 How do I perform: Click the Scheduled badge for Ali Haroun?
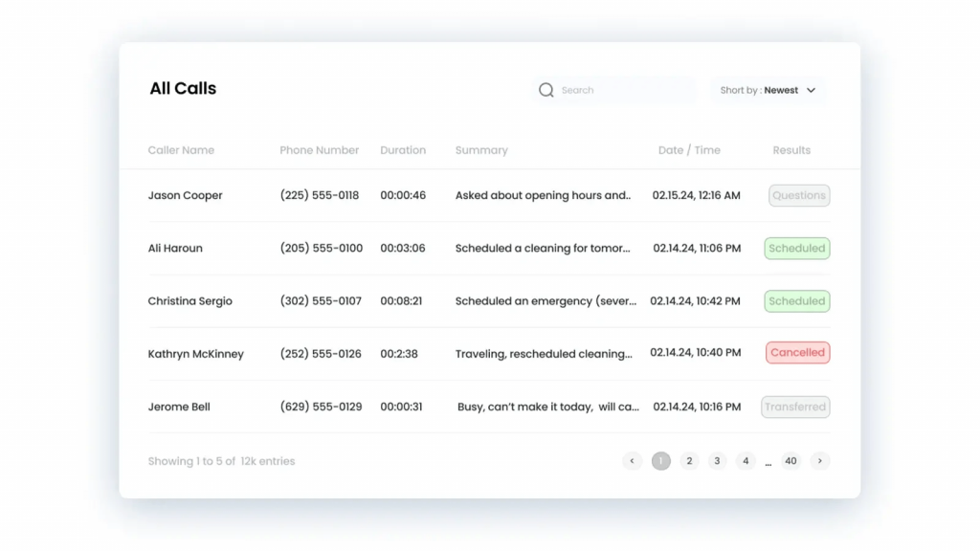point(796,248)
